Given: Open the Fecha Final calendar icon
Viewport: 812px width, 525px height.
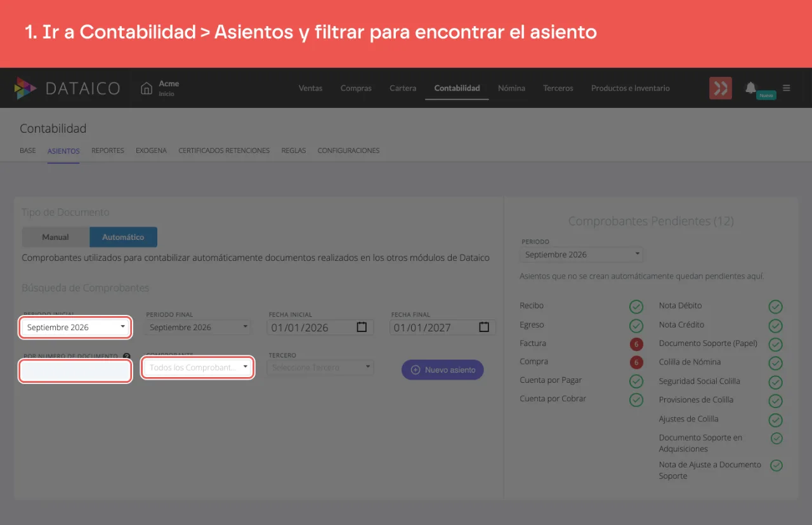Looking at the screenshot, I should coord(484,327).
